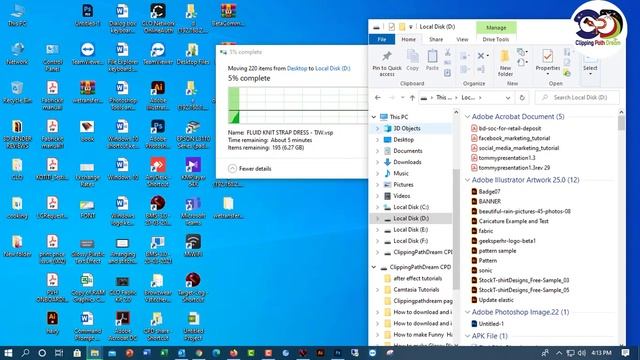Screen dimensions: 640x360
Task: Click the Local Disk (D:) link in move dialog
Action: coord(332,68)
